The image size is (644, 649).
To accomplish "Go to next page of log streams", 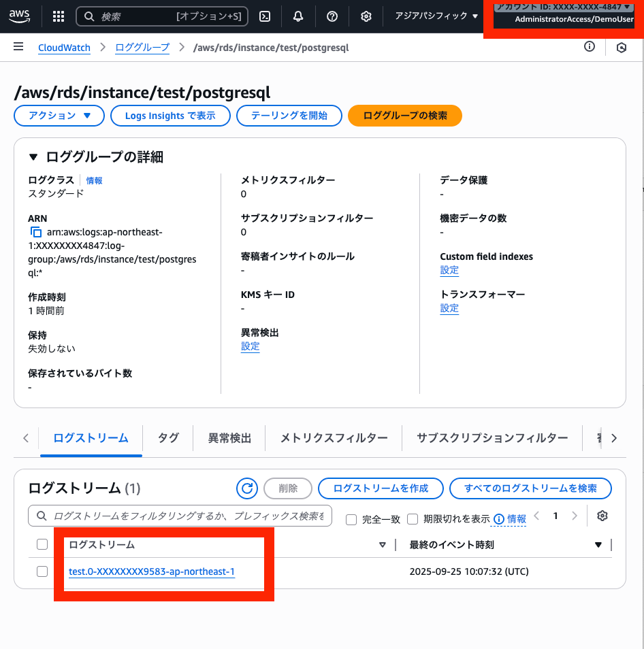I will click(x=575, y=516).
